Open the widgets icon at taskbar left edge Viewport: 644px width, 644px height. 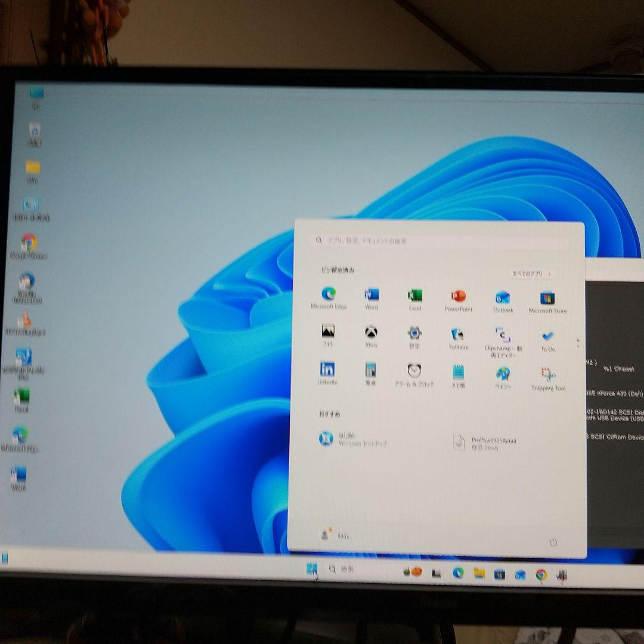coord(5,558)
